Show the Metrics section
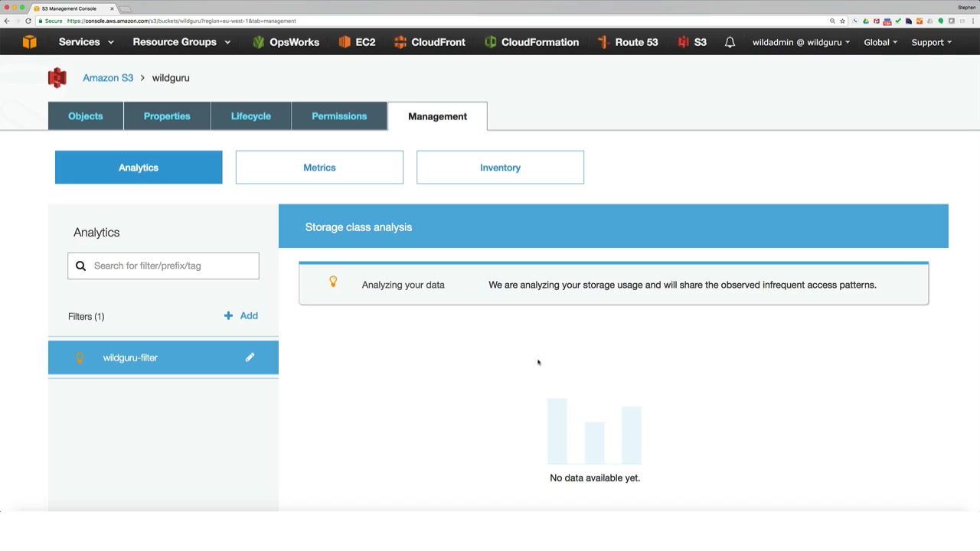The image size is (980, 551). pyautogui.click(x=319, y=168)
